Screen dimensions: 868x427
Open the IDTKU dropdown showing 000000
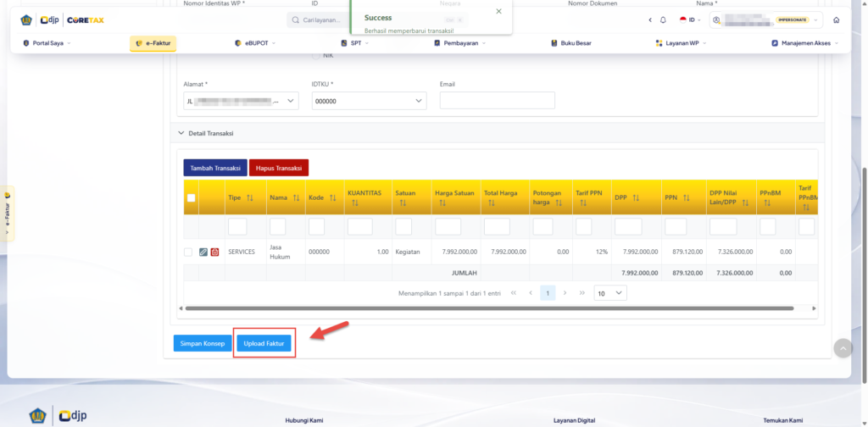point(370,101)
